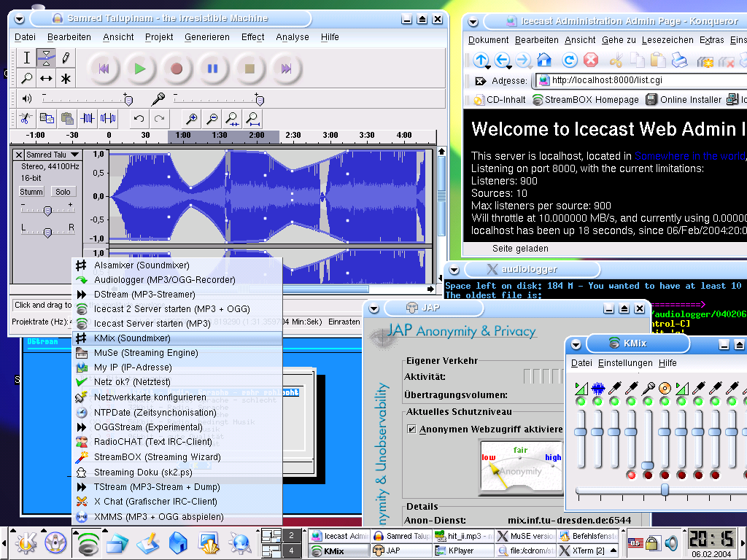This screenshot has width=747, height=560.
Task: Undo the last Audacity edit
Action: [x=139, y=119]
